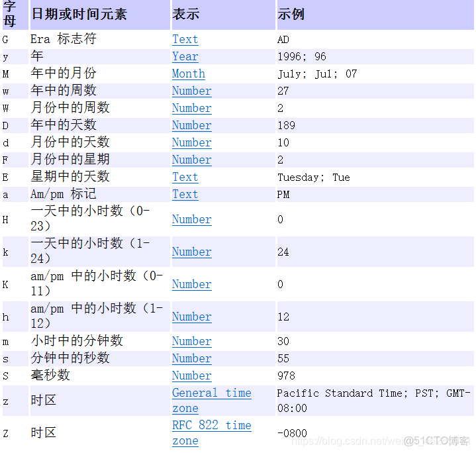476x453 pixels.
Task: Click the Number link for am/pm 中的小时数 (0-11)
Action: (x=192, y=284)
